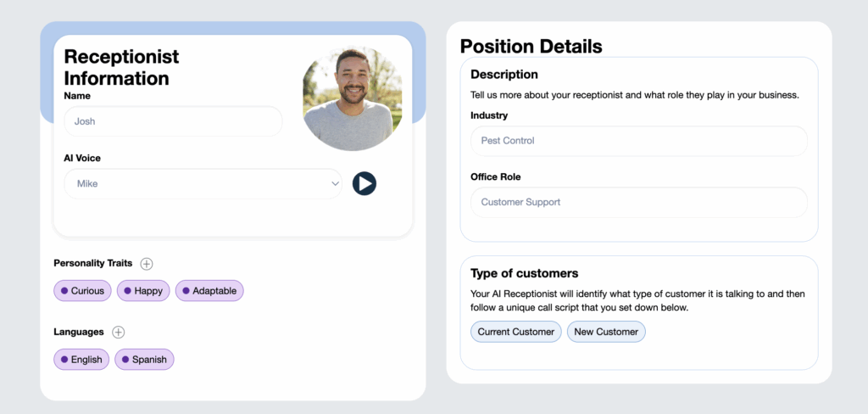Toggle the Curious trait tag
This screenshot has height=414, width=868.
(82, 290)
